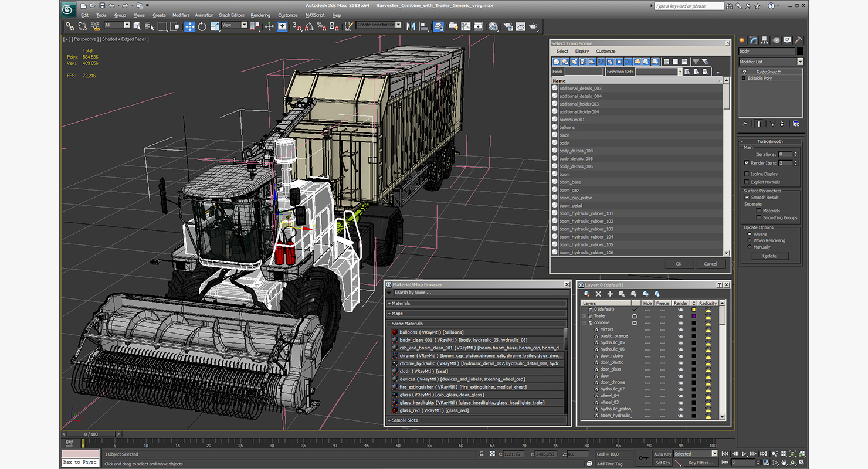The height and width of the screenshot is (469, 868).
Task: Expand Trailer layer tree node
Action: (x=584, y=316)
